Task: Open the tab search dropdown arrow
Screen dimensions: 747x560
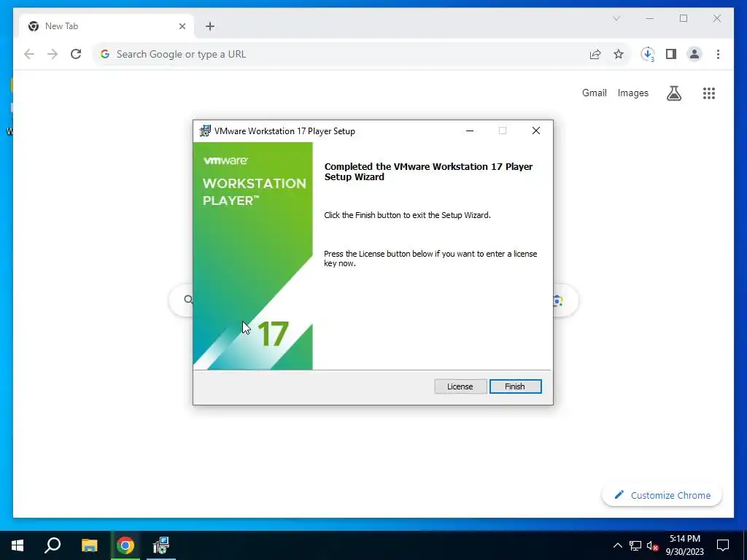Action: 616,18
